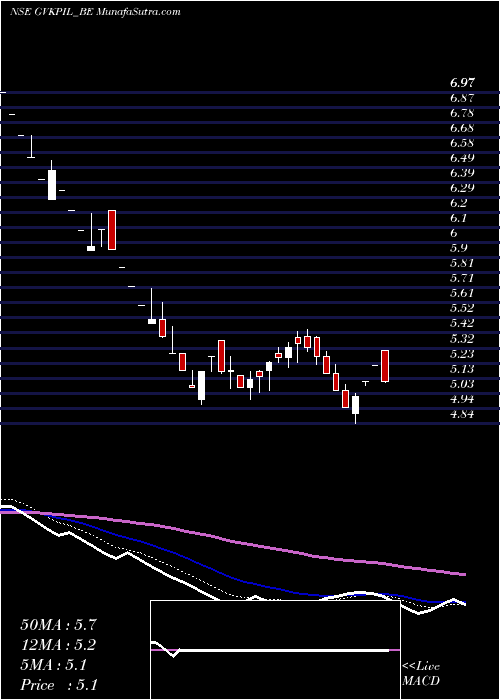Select the 6.29 price axis label
This screenshot has height=700, width=500.
[462, 188]
